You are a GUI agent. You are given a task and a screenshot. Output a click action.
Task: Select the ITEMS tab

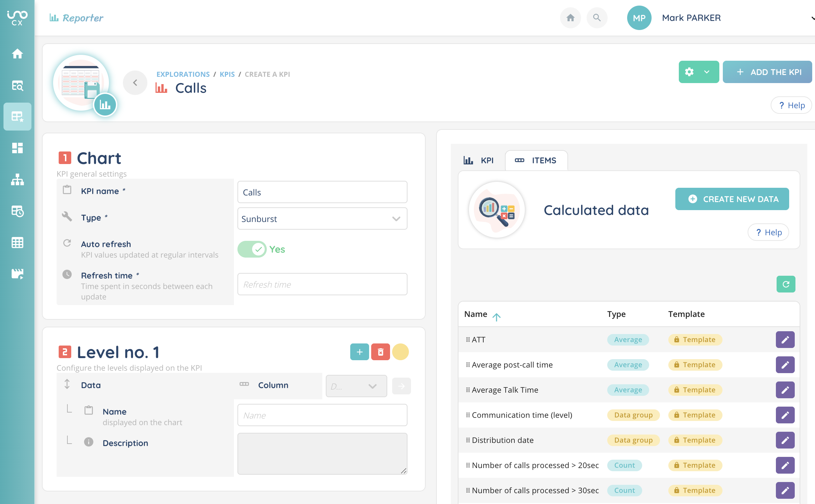[536, 161]
